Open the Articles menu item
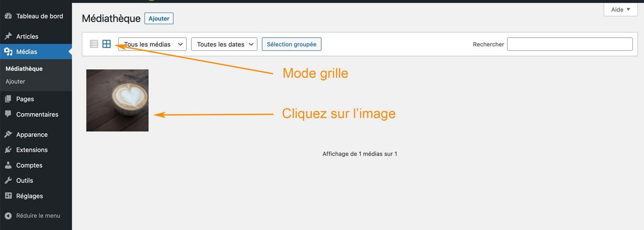 click(x=36, y=36)
